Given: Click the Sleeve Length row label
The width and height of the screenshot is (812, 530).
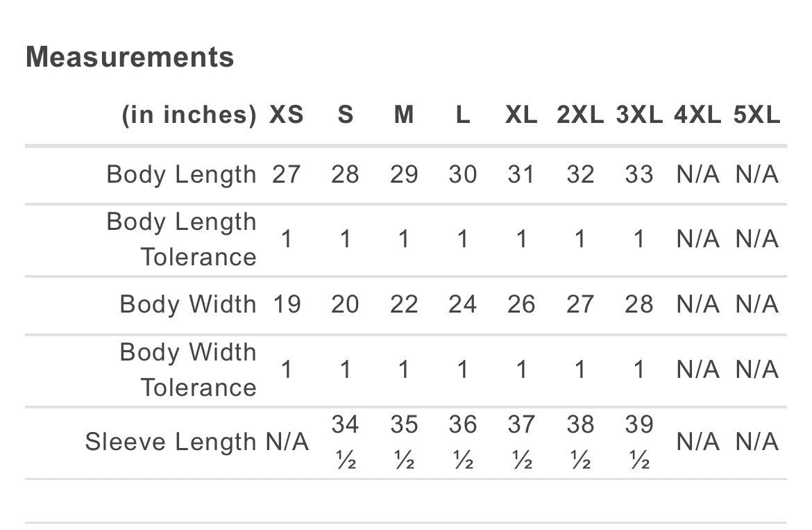Looking at the screenshot, I should pyautogui.click(x=171, y=442).
